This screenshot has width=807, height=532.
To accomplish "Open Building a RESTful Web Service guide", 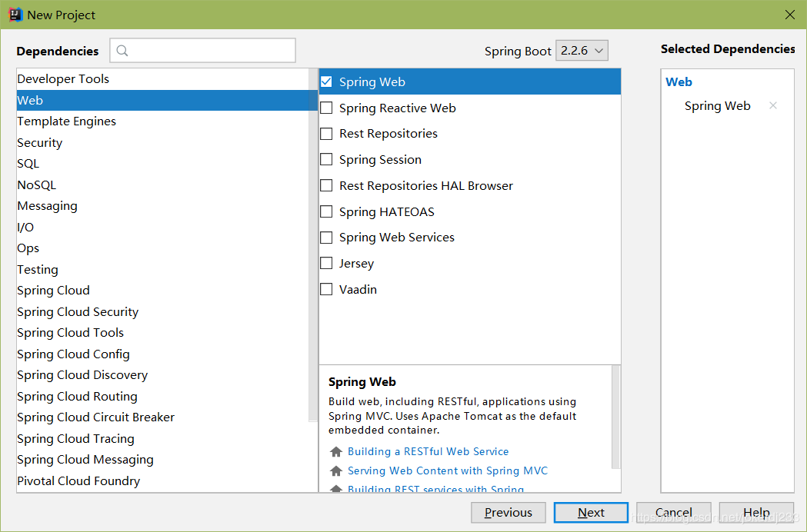I will point(429,452).
